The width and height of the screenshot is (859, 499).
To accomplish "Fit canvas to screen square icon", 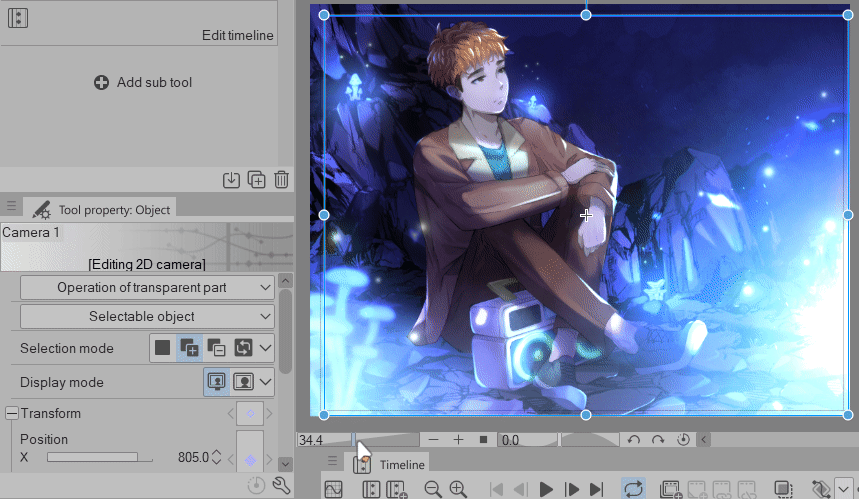I will [x=483, y=440].
